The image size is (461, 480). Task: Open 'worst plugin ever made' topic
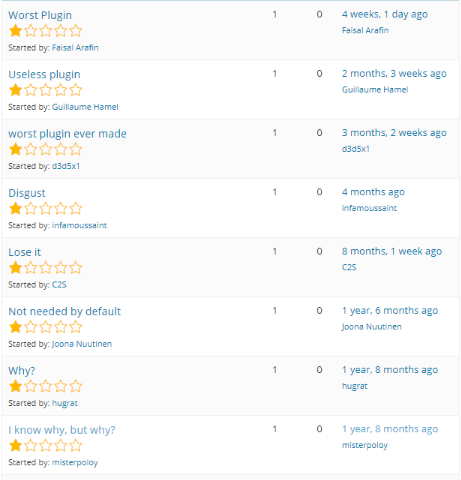click(67, 134)
